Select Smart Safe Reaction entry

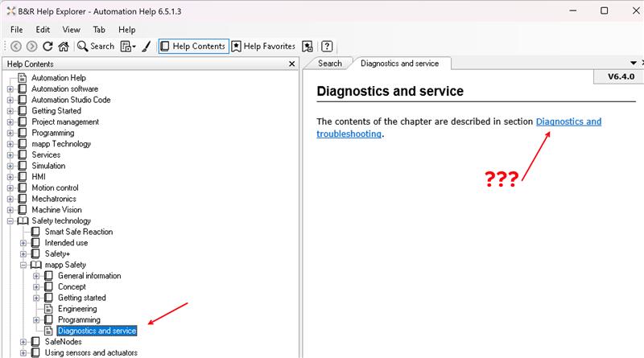click(79, 232)
